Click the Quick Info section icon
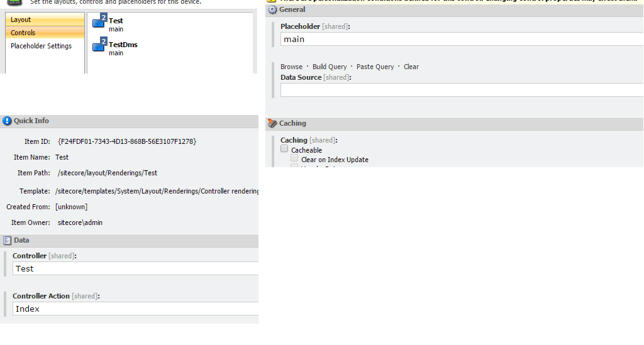 pos(7,121)
